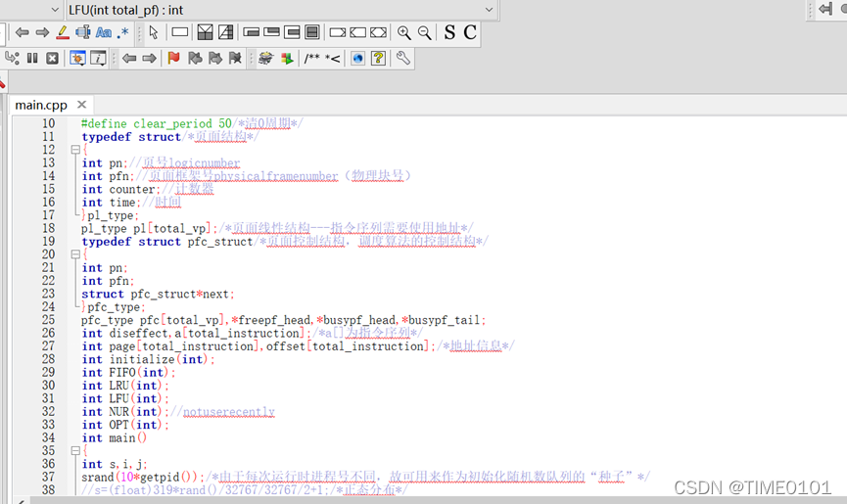Click the "int counter" declaration
The width and height of the screenshot is (847, 504).
click(x=120, y=190)
